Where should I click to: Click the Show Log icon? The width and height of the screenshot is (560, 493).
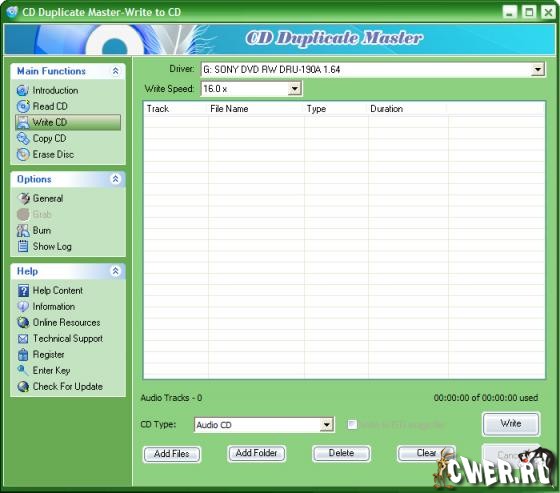[x=23, y=246]
